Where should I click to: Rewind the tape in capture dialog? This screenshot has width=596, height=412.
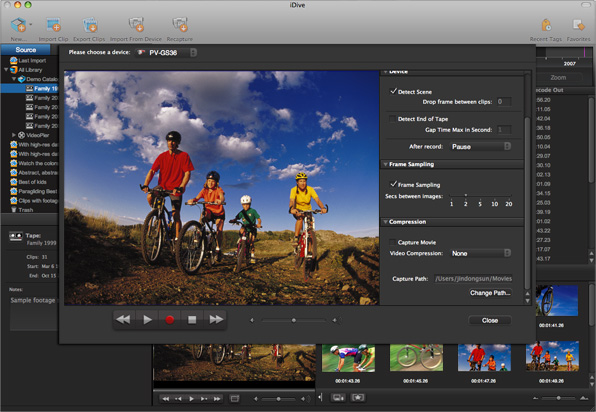point(123,320)
